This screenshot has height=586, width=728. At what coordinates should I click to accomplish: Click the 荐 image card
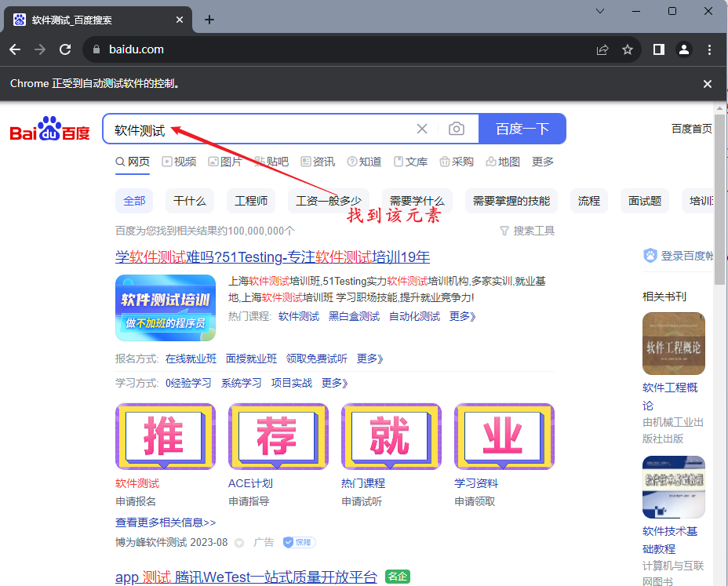coord(278,436)
